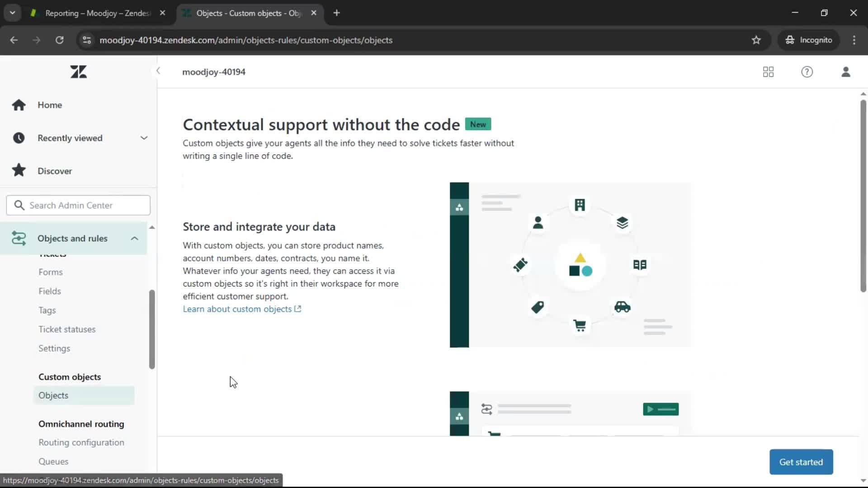Select Objects under Custom objects
This screenshot has height=488, width=868.
click(x=84, y=395)
